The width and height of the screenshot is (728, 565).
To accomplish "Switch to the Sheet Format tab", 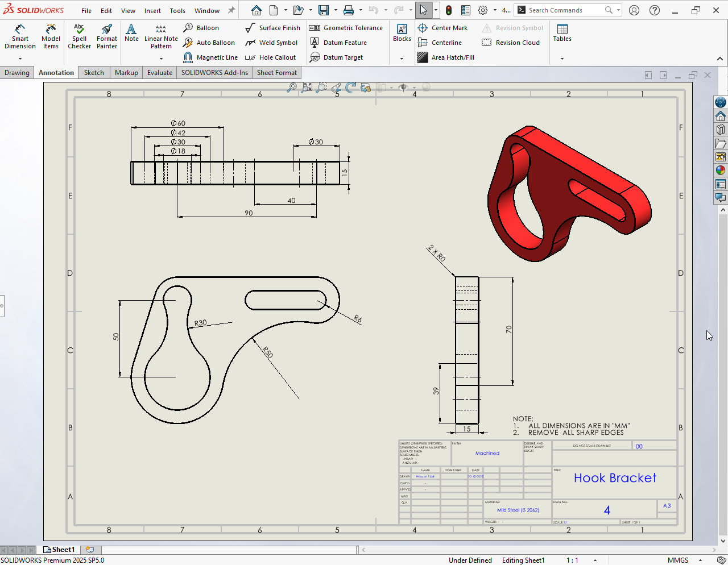I will tap(276, 73).
